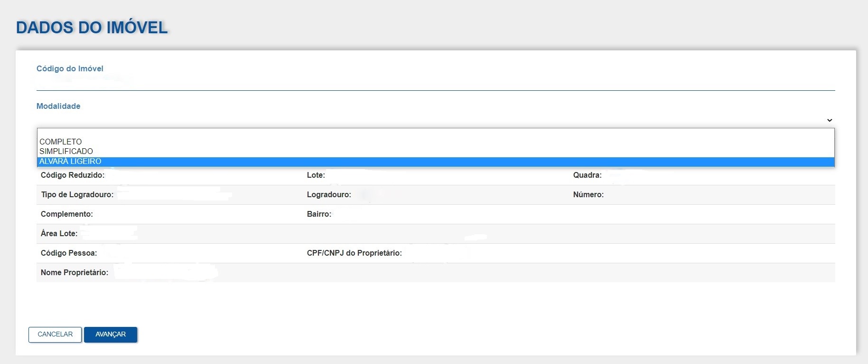The image size is (868, 364).
Task: Select the COMPLETO option
Action: 61,142
